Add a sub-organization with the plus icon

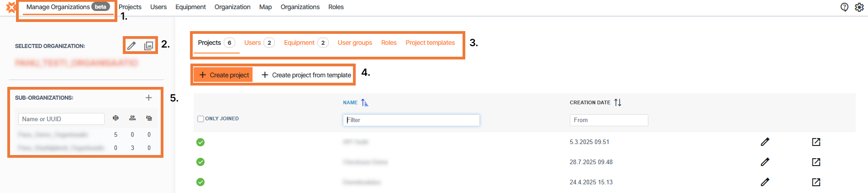148,97
